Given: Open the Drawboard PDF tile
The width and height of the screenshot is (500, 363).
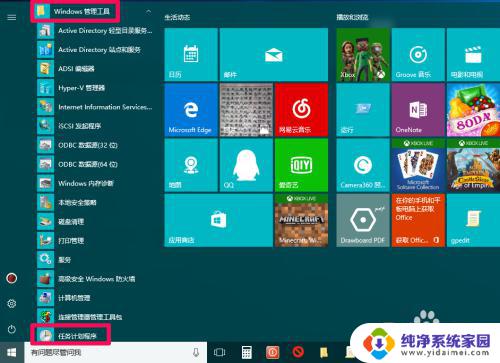Looking at the screenshot, I should (363, 221).
